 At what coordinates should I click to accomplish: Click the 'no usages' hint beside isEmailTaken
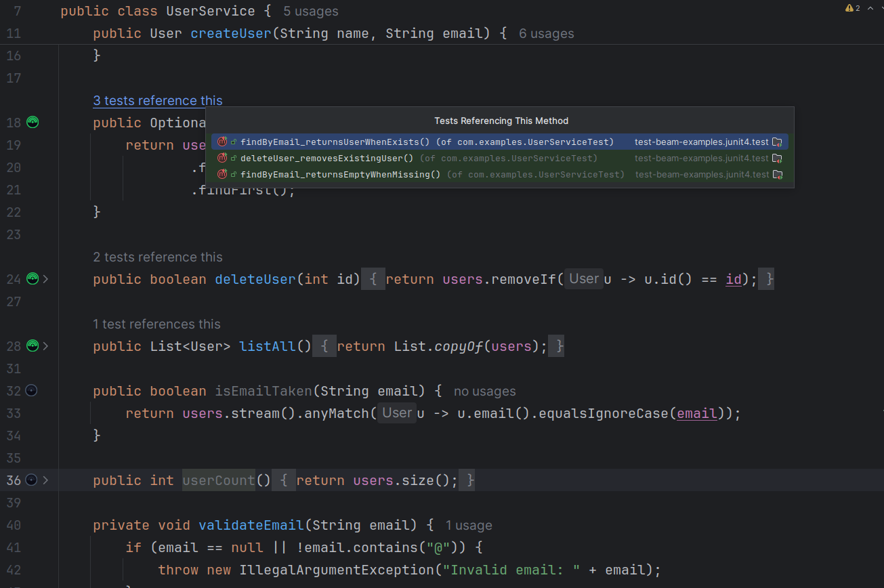pyautogui.click(x=484, y=392)
